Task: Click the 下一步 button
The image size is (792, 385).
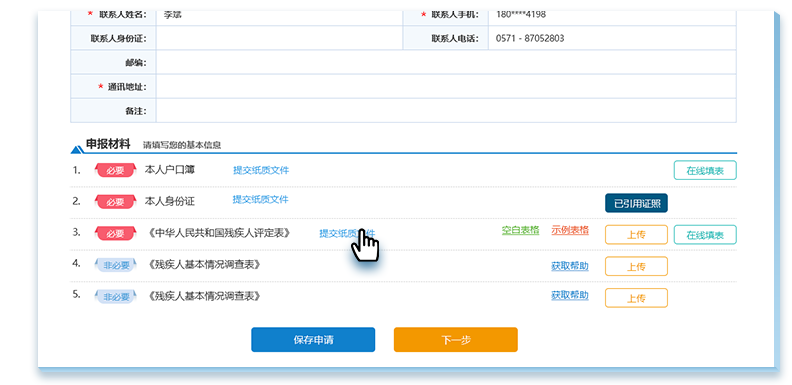Action: 456,340
